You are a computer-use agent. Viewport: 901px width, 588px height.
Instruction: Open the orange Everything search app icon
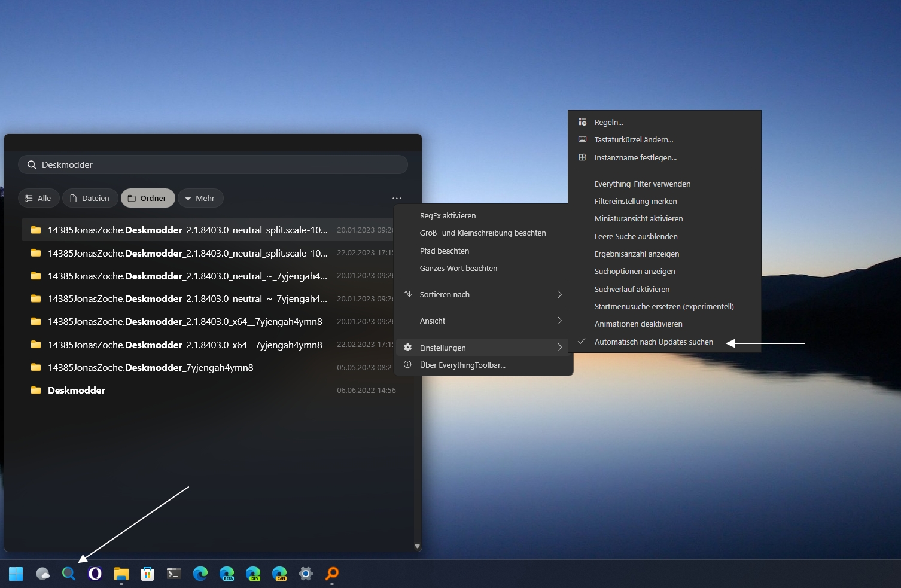pyautogui.click(x=332, y=574)
